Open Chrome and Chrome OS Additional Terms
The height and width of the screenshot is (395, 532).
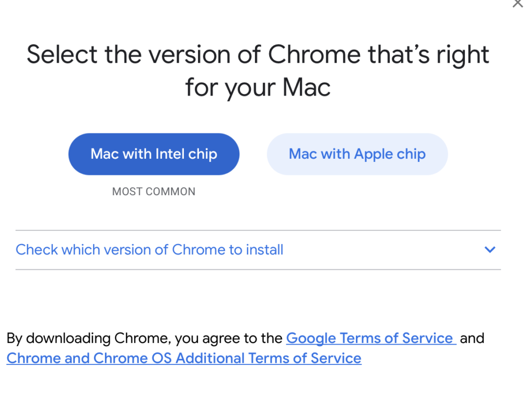pyautogui.click(x=183, y=358)
